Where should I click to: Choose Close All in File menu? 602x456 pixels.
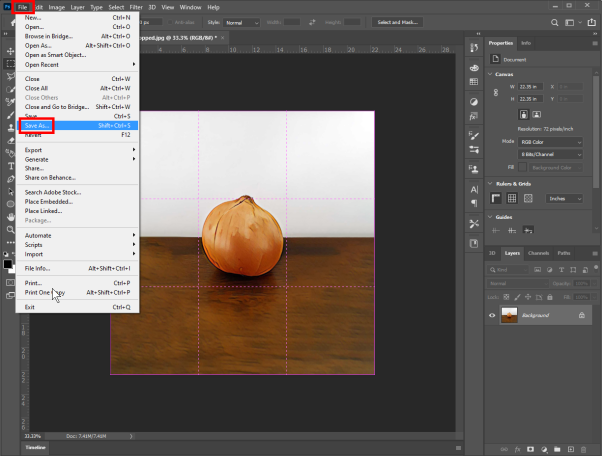[x=77, y=88]
